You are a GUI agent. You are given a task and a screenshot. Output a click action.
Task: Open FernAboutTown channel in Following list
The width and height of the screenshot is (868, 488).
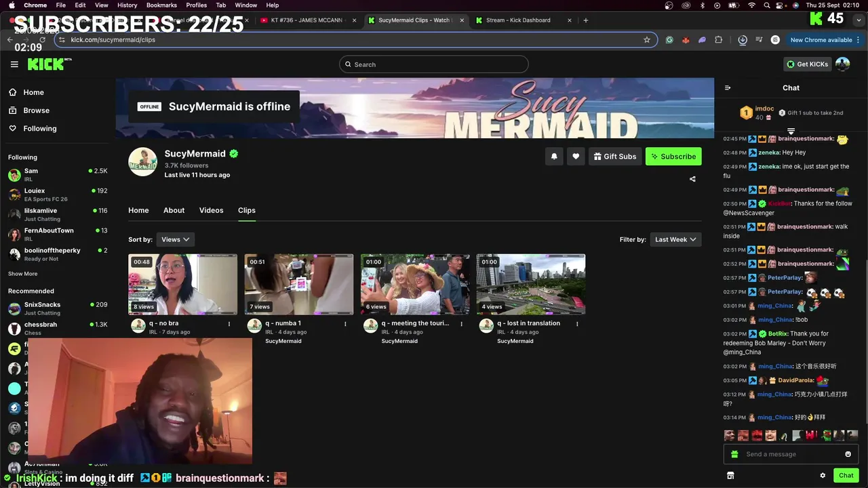[x=58, y=235]
